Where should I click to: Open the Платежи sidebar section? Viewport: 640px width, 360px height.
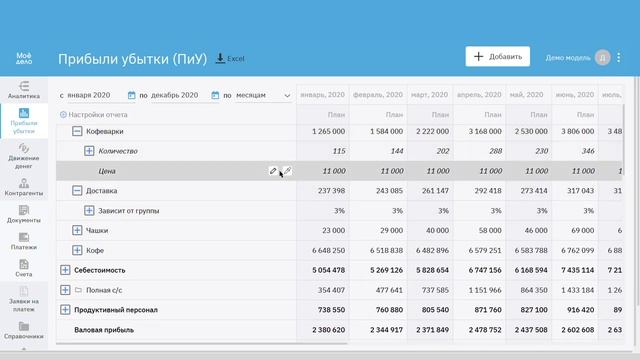(24, 241)
